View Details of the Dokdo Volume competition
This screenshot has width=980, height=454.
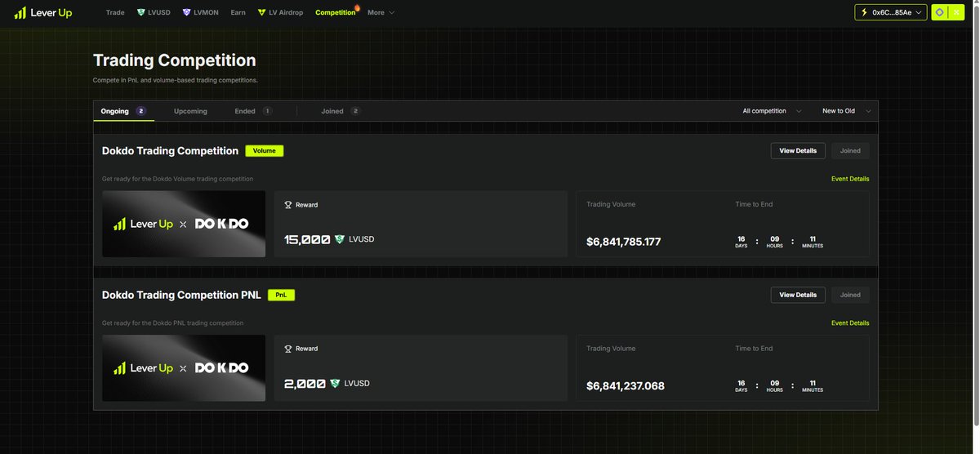[x=798, y=151]
